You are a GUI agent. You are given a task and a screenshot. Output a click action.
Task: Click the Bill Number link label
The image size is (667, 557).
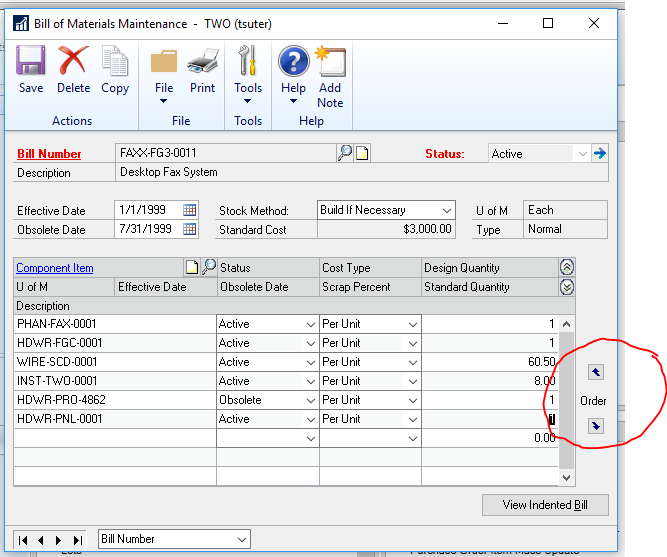49,154
